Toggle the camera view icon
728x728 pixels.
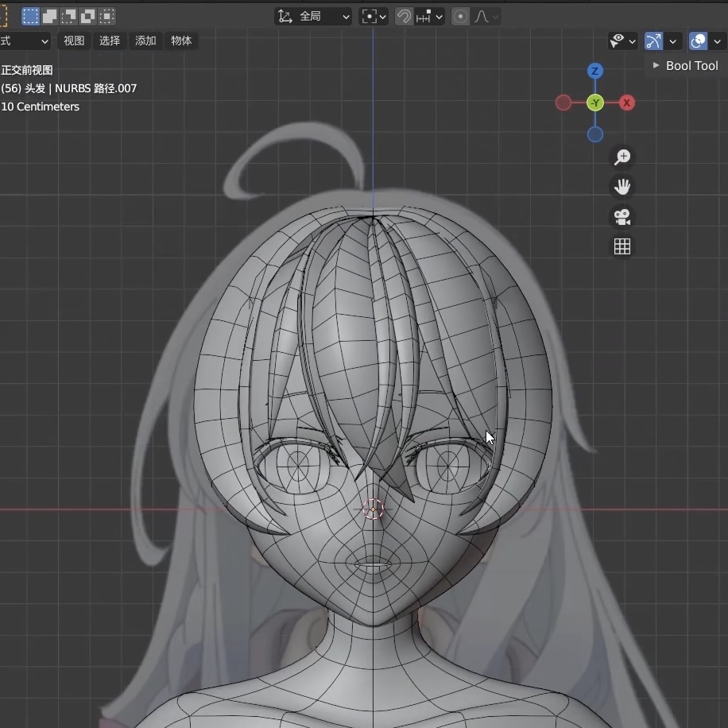click(x=622, y=217)
